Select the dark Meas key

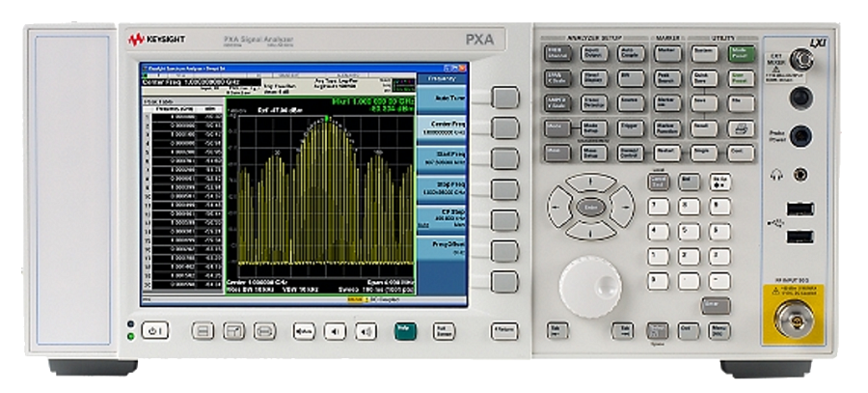pyautogui.click(x=556, y=153)
